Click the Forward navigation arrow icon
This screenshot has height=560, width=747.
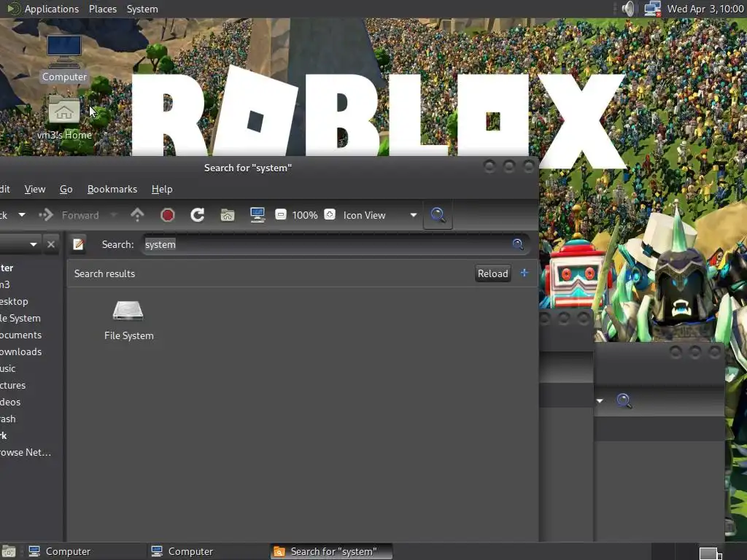pyautogui.click(x=46, y=215)
